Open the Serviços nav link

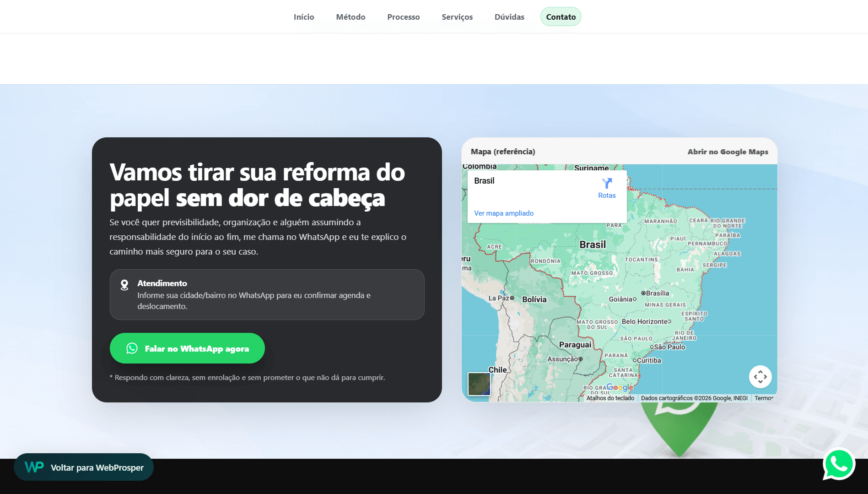click(457, 17)
